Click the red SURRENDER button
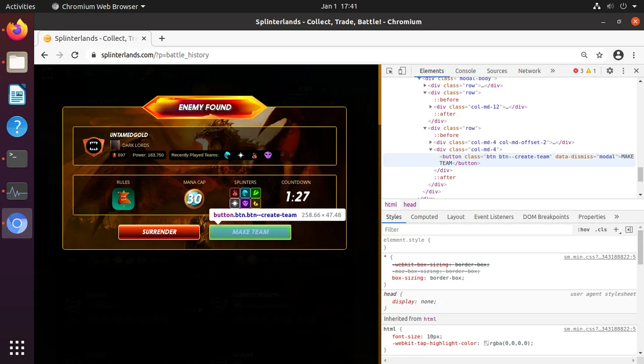The height and width of the screenshot is (364, 644). (159, 232)
